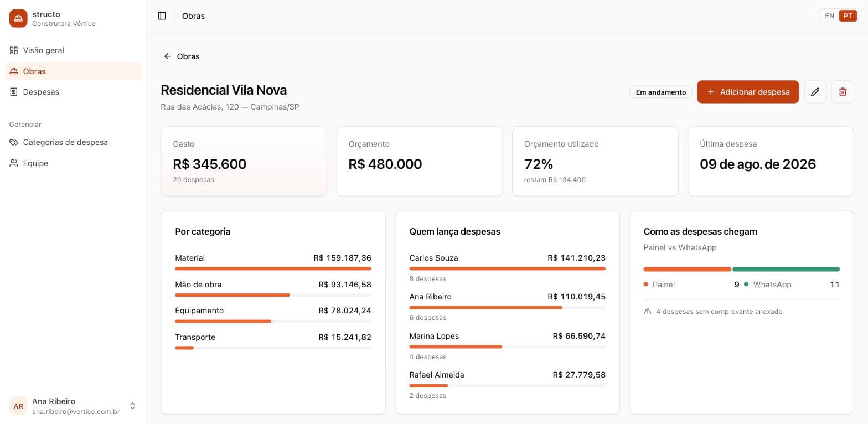Open the Equipe page
This screenshot has height=424, width=868.
pyautogui.click(x=73, y=163)
